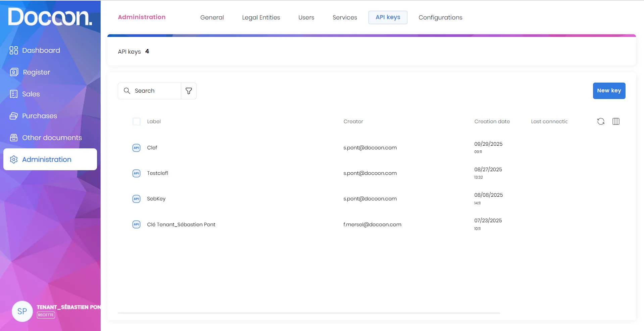Image resolution: width=644 pixels, height=331 pixels.
Task: Open the filter funnel button
Action: [x=189, y=91]
